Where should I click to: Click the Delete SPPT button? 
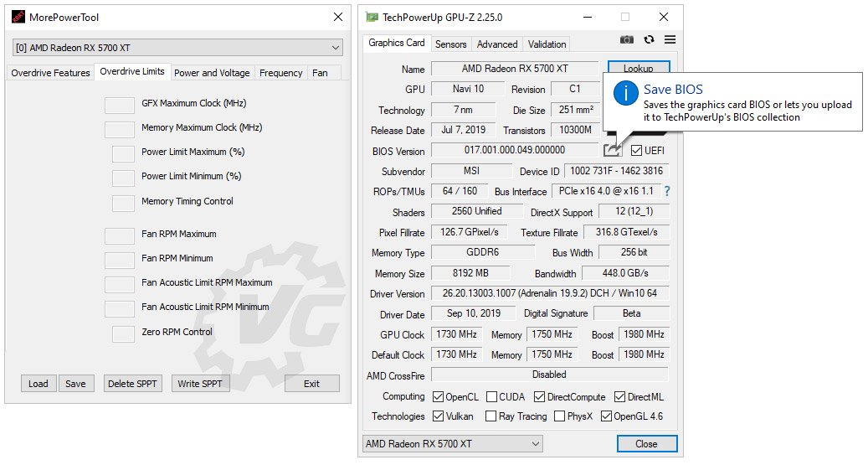click(x=133, y=384)
